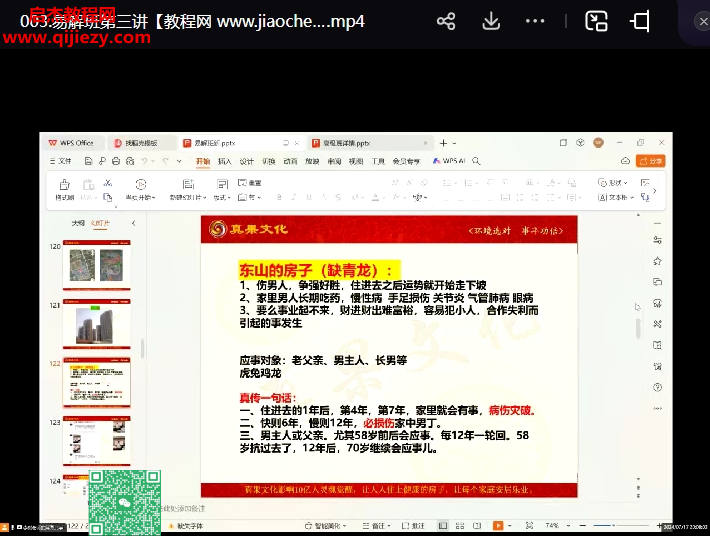Click the zoom out minus button
Screen dimensions: 710x536
[583, 526]
